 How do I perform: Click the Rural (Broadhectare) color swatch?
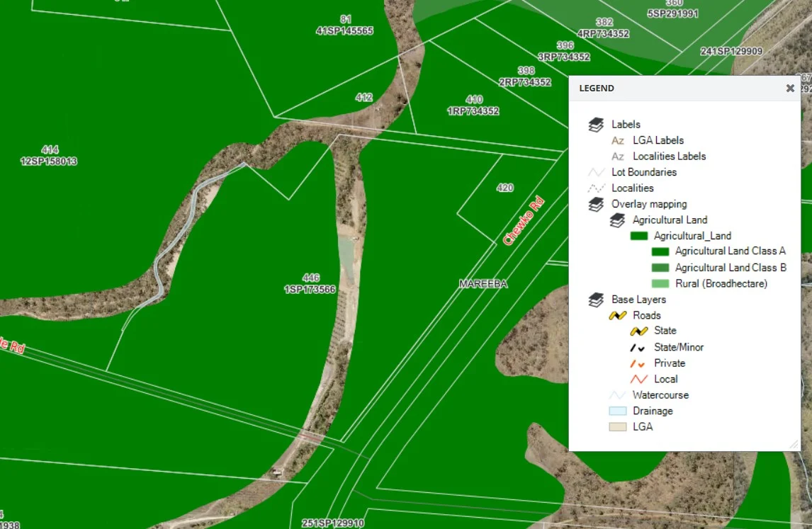point(660,284)
